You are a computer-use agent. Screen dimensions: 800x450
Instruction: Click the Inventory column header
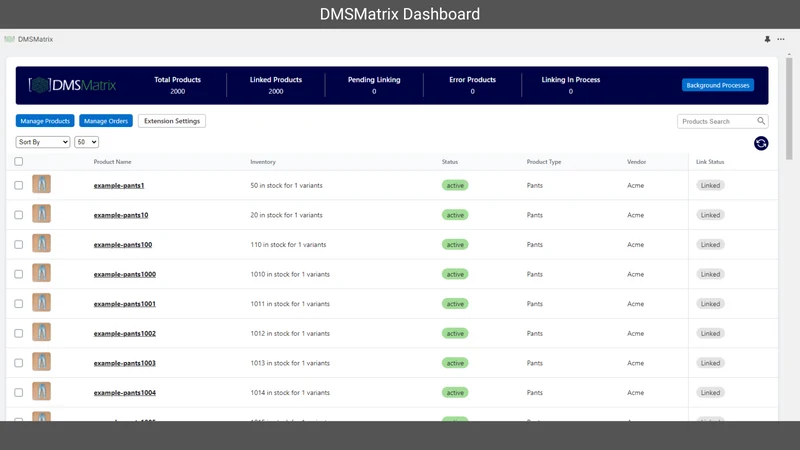[x=263, y=162]
